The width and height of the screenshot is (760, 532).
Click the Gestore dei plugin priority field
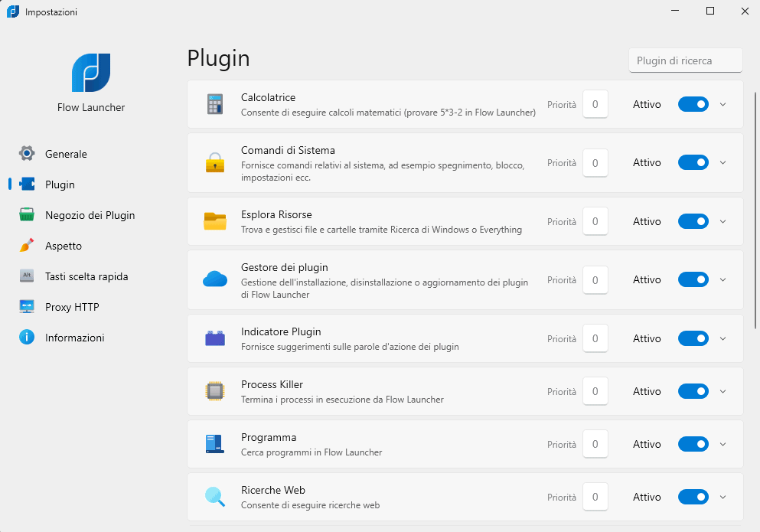(595, 280)
